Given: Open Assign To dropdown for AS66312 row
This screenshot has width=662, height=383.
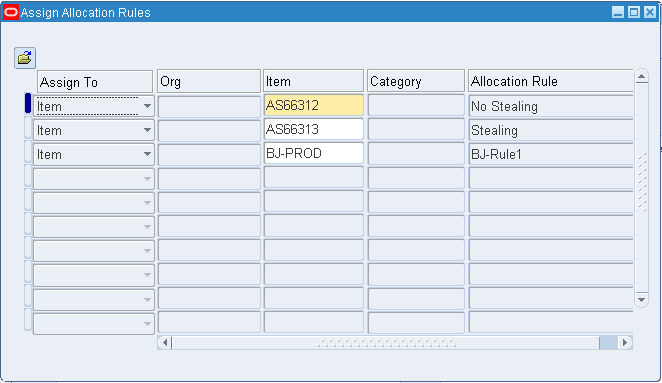Looking at the screenshot, I should click(x=147, y=106).
